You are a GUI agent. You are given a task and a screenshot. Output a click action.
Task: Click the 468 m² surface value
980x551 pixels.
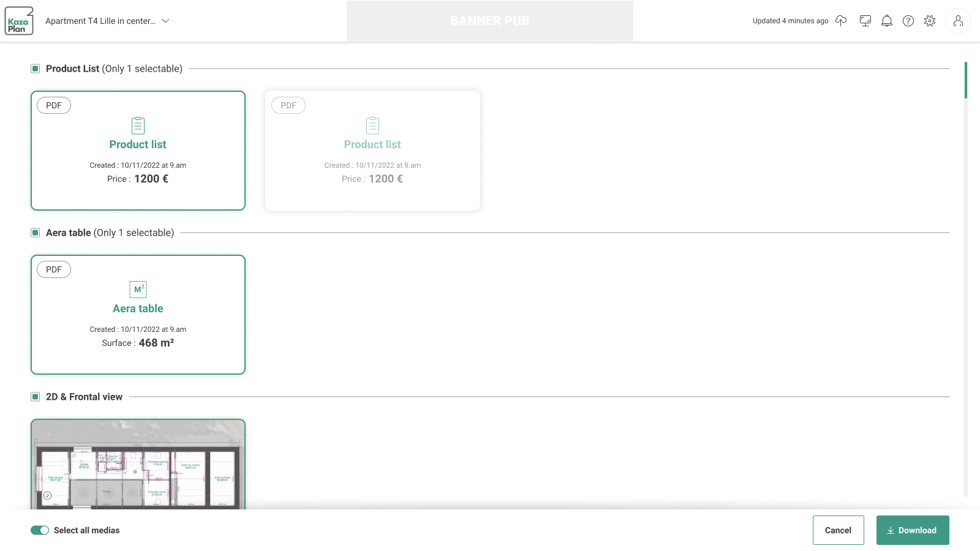click(x=156, y=343)
